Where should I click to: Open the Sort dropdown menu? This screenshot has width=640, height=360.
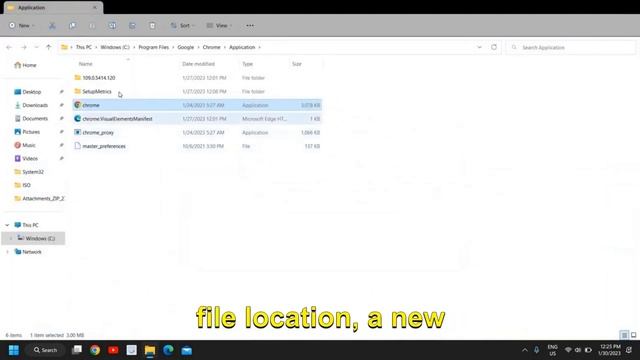pyautogui.click(x=182, y=26)
